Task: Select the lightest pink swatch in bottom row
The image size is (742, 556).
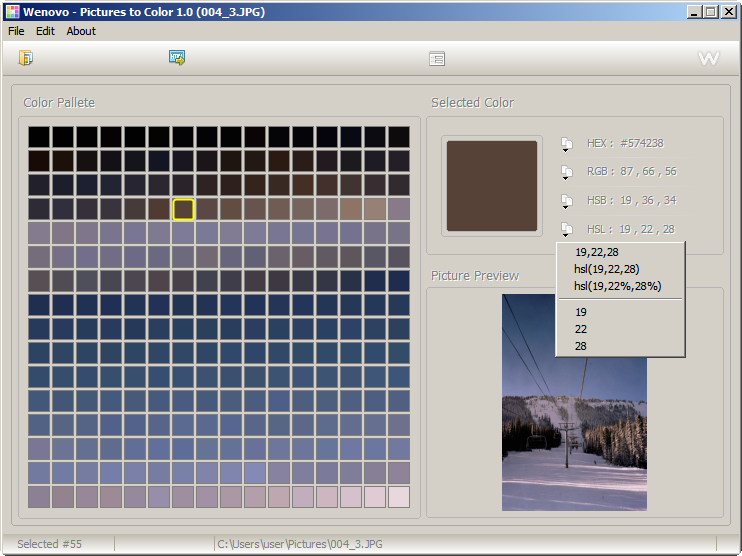Action: (399, 497)
